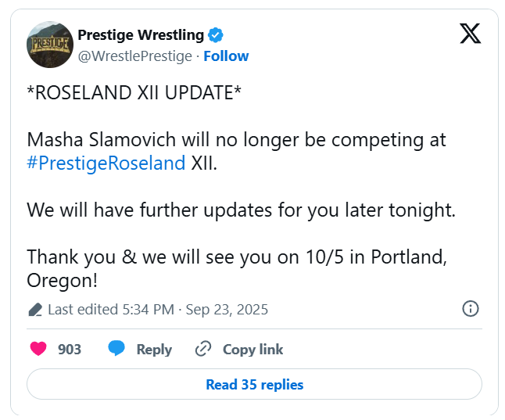The width and height of the screenshot is (505, 420).
Task: Click the 903 likes count
Action: pyautogui.click(x=70, y=350)
